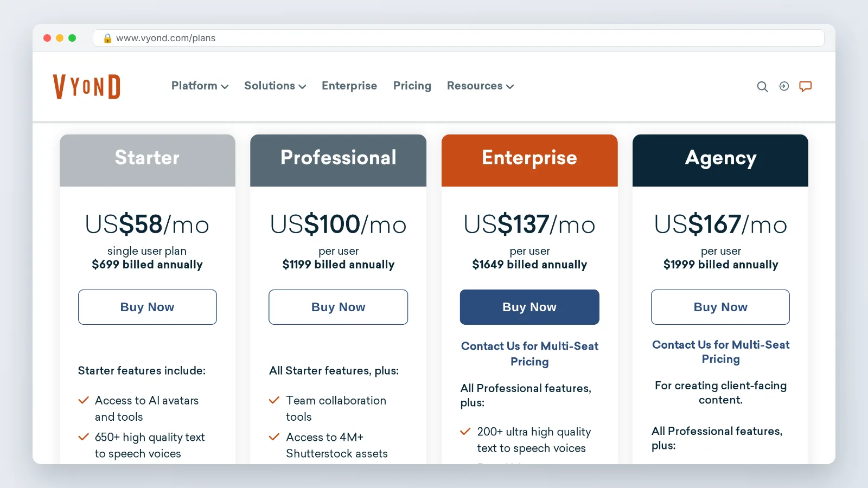This screenshot has height=488, width=868.
Task: Open the search icon in header
Action: (762, 87)
